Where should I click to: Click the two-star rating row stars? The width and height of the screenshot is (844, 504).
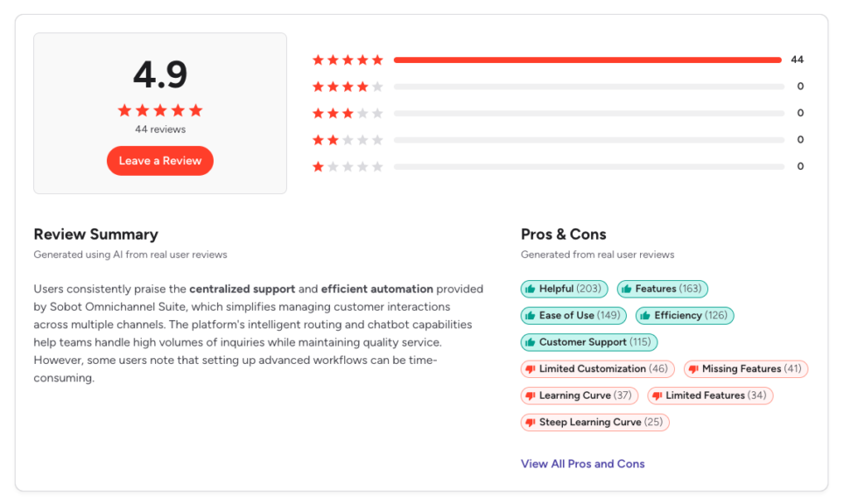(348, 140)
